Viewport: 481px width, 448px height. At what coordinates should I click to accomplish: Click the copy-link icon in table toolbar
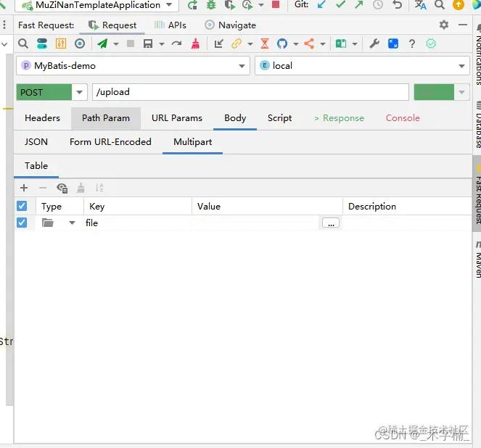click(x=62, y=188)
